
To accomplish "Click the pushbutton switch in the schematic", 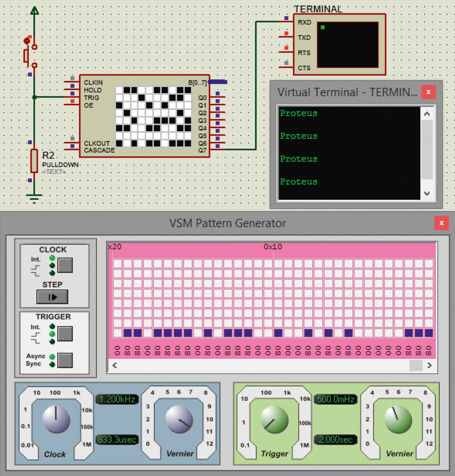I will [30, 56].
